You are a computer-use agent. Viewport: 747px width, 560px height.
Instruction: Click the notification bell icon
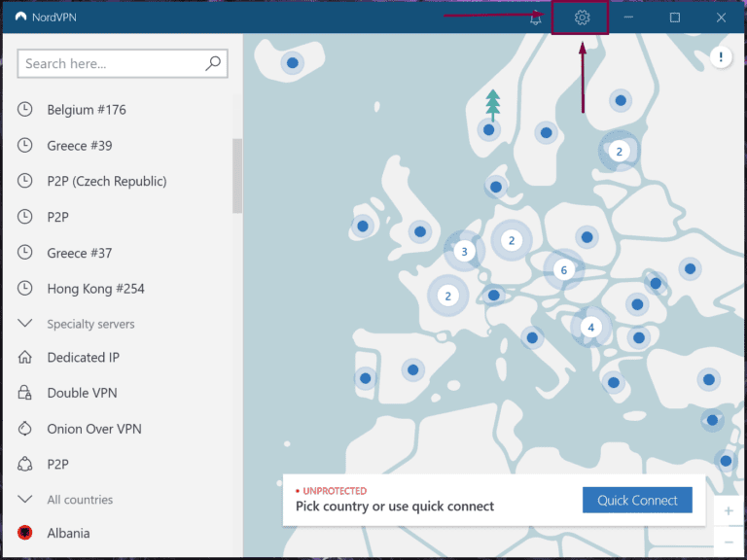[536, 18]
